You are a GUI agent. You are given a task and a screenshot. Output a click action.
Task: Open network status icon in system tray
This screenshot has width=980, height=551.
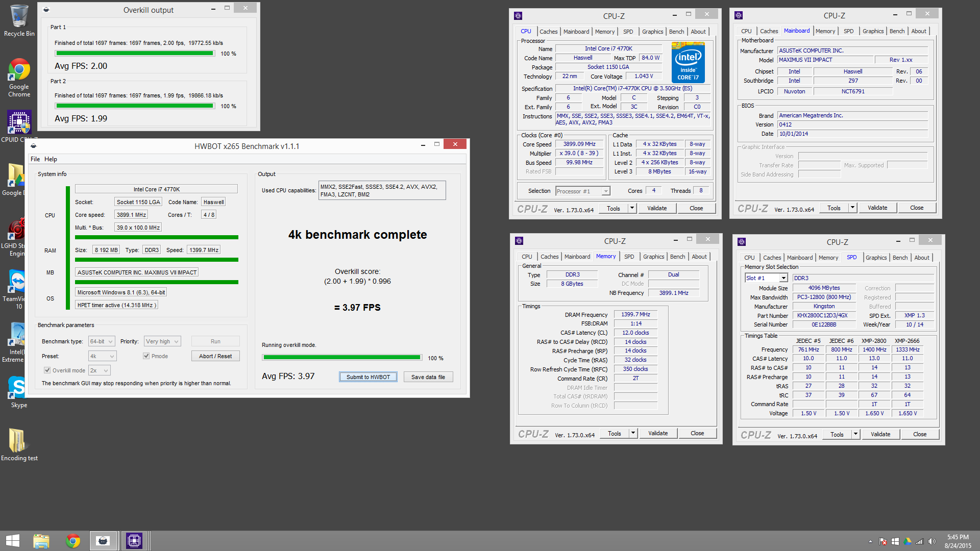click(x=920, y=541)
